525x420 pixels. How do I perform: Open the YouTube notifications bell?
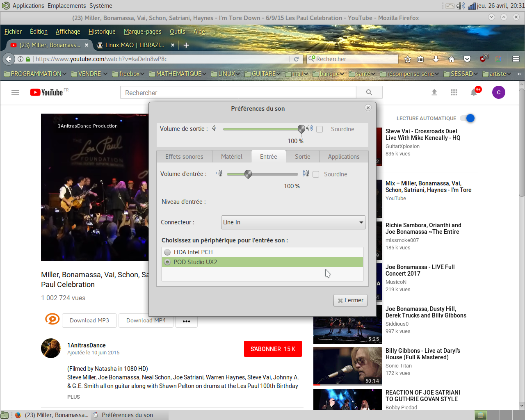(x=474, y=93)
